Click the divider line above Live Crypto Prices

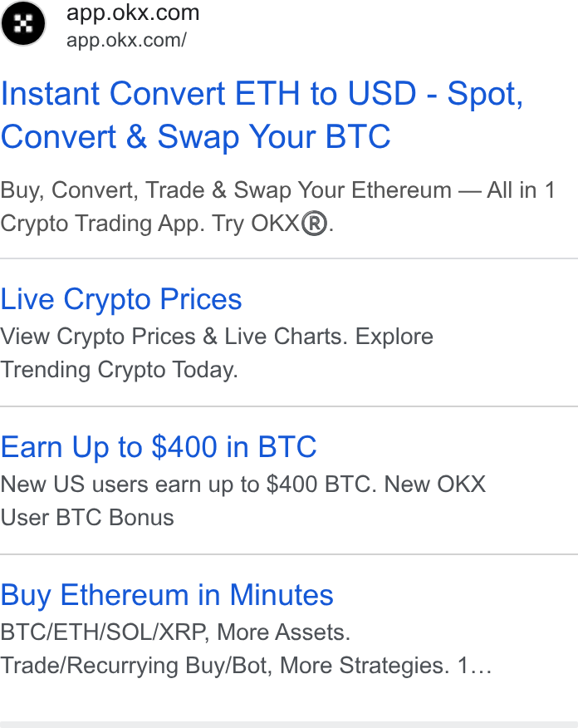pos(289,258)
